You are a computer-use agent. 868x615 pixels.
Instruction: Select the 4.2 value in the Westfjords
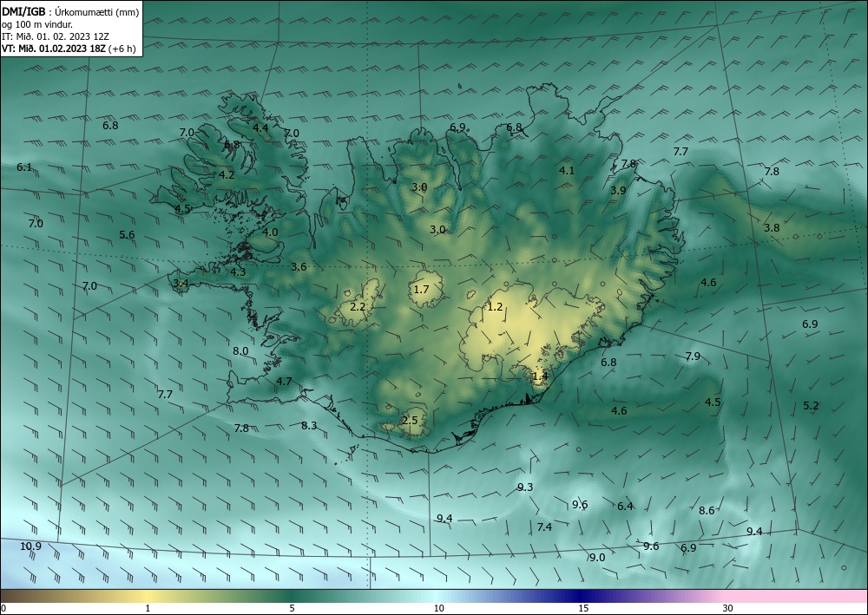(x=227, y=174)
